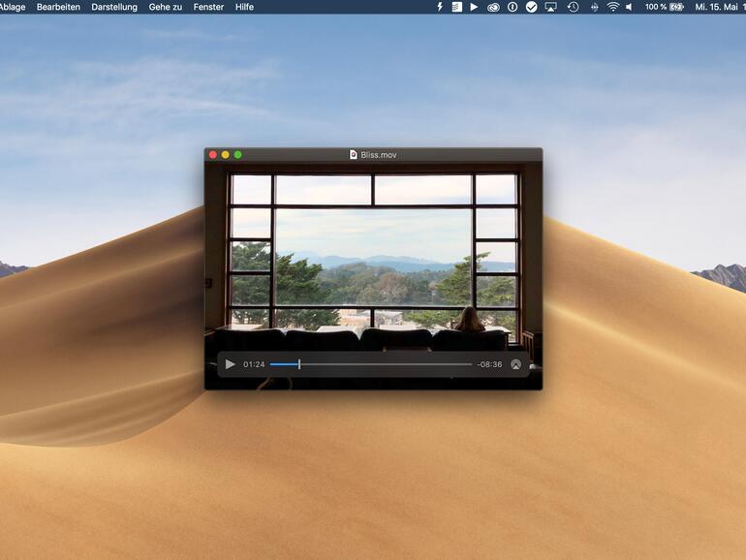Expand the Fenster menu
This screenshot has height=560, width=746.
pyautogui.click(x=208, y=7)
